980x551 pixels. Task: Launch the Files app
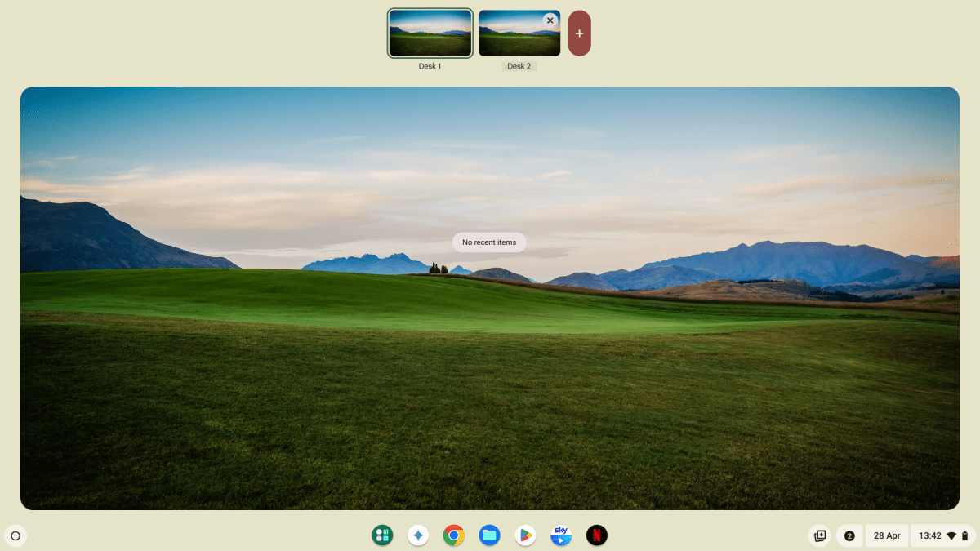tap(489, 535)
